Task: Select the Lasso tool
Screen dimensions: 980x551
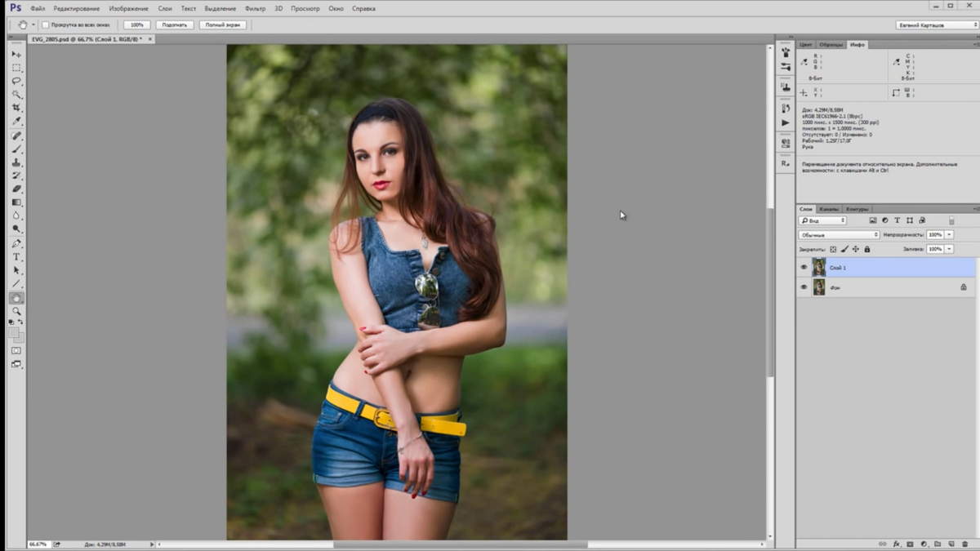Action: click(16, 82)
